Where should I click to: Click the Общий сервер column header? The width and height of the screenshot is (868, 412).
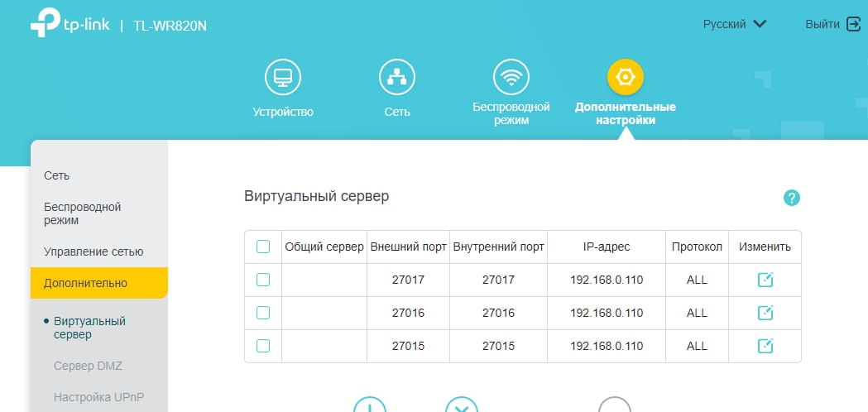(324, 247)
